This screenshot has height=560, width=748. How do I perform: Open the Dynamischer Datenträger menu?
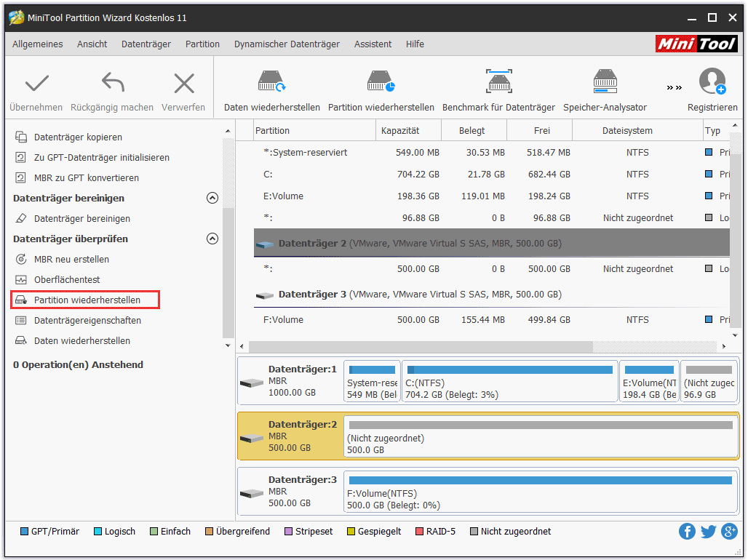tap(287, 44)
